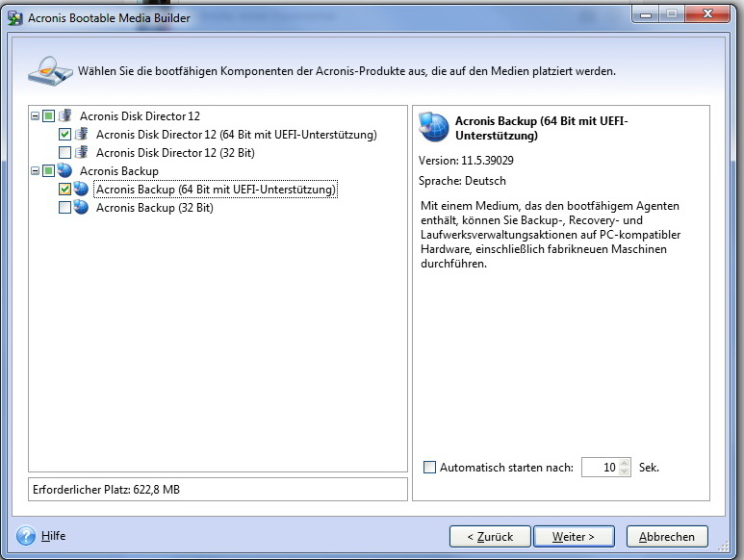Click the Disk Director 12 64 Bit icon
The width and height of the screenshot is (744, 560).
coord(81,134)
